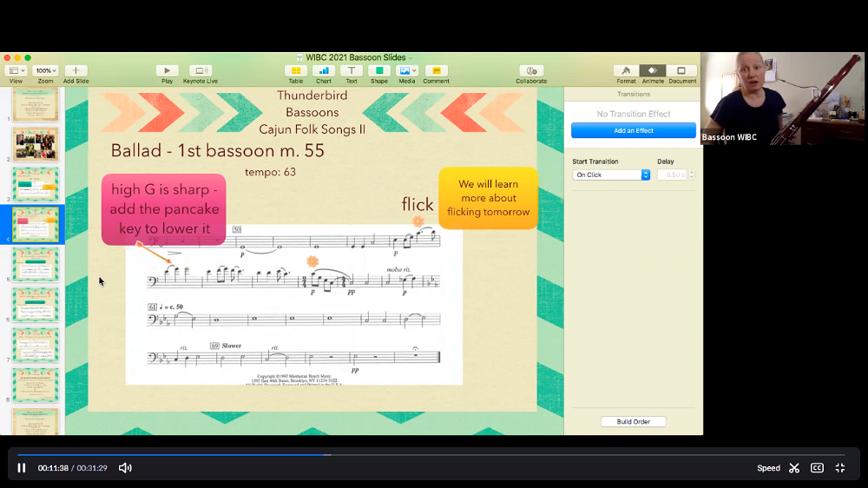The image size is (868, 488).
Task: Insert a Text box
Action: [x=351, y=71]
